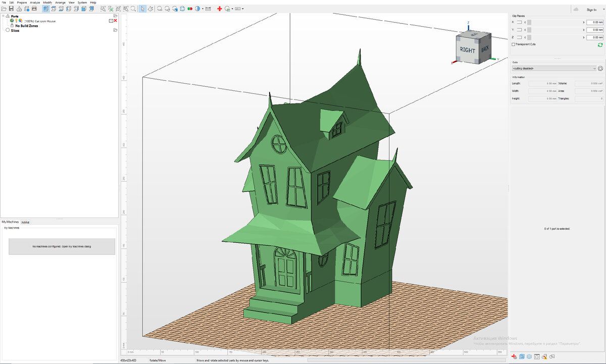Click the measuring ruler toolbar icon

[x=208, y=9]
